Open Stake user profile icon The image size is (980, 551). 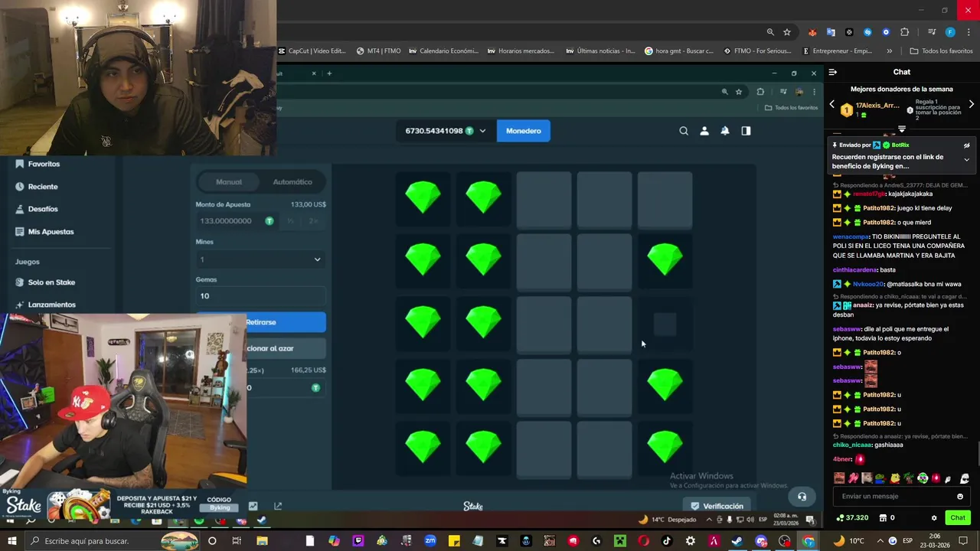(x=704, y=131)
